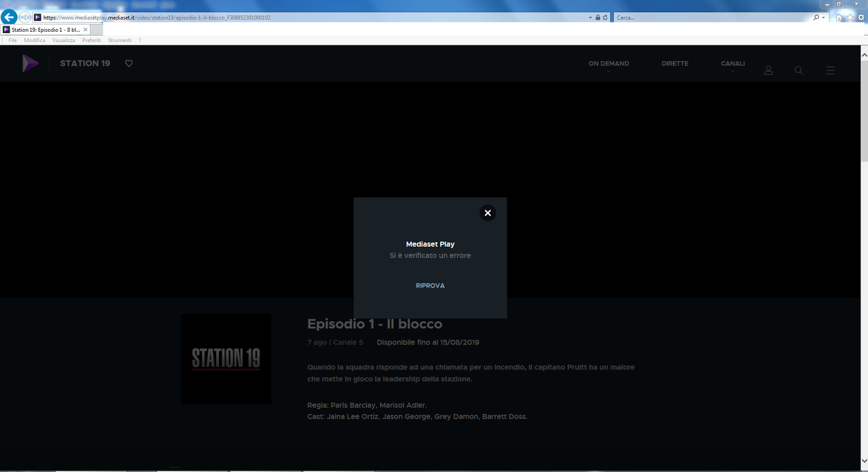This screenshot has width=868, height=472.
Task: Click the '7 ago | Canale 5' text
Action: (335, 342)
